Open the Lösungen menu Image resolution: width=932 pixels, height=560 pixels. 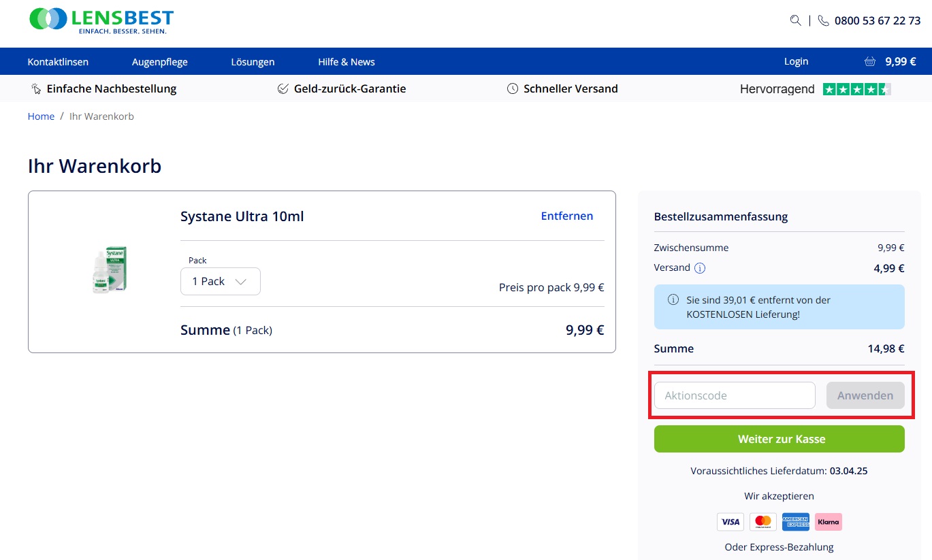click(x=253, y=62)
